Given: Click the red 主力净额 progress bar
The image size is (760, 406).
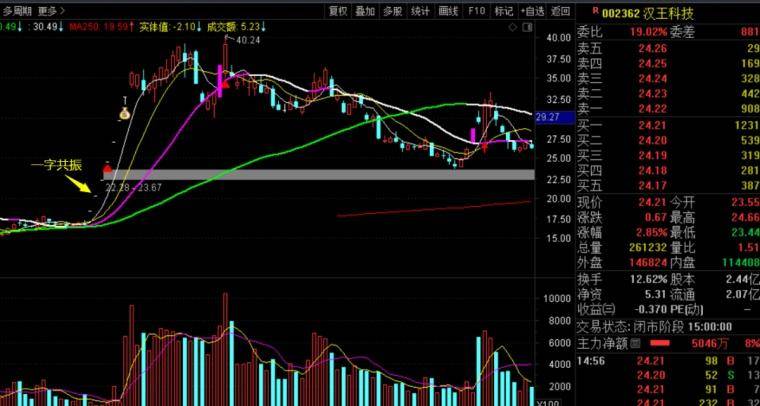Looking at the screenshot, I should point(661,344).
